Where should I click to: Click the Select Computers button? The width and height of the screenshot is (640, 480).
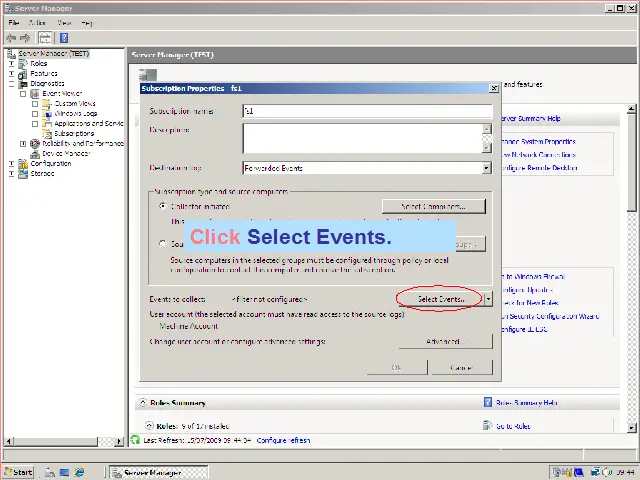[x=433, y=207]
